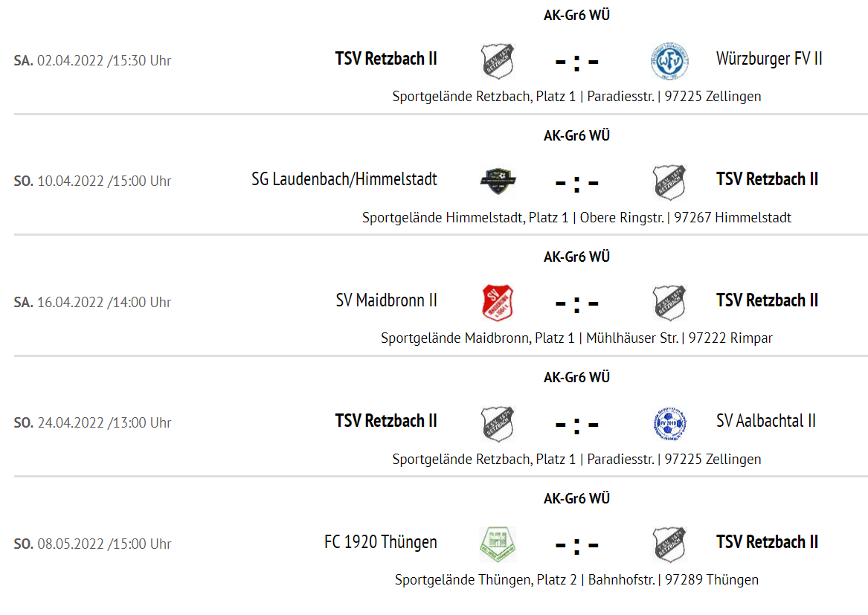868x615 pixels.
Task: Click the Würzburger FV II club logo
Action: tap(669, 61)
